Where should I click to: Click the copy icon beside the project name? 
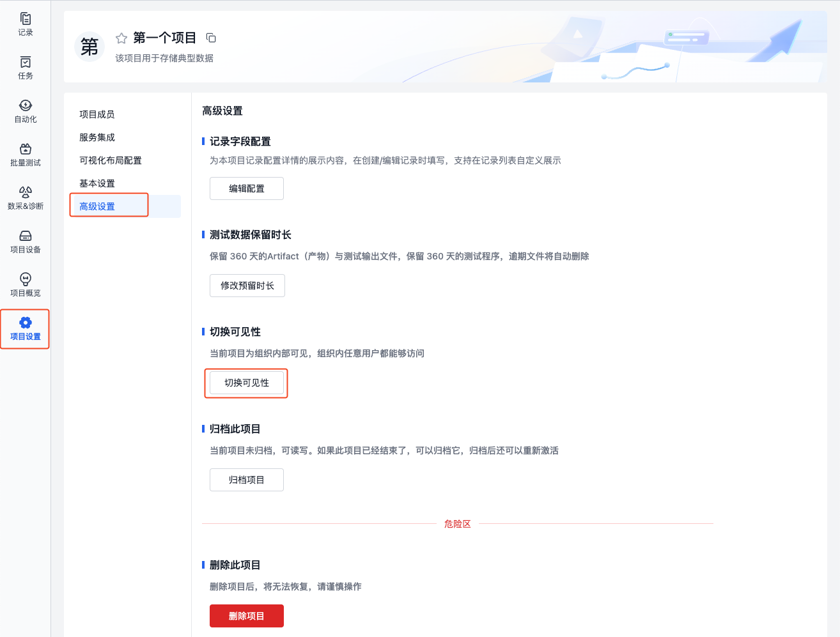tap(211, 38)
